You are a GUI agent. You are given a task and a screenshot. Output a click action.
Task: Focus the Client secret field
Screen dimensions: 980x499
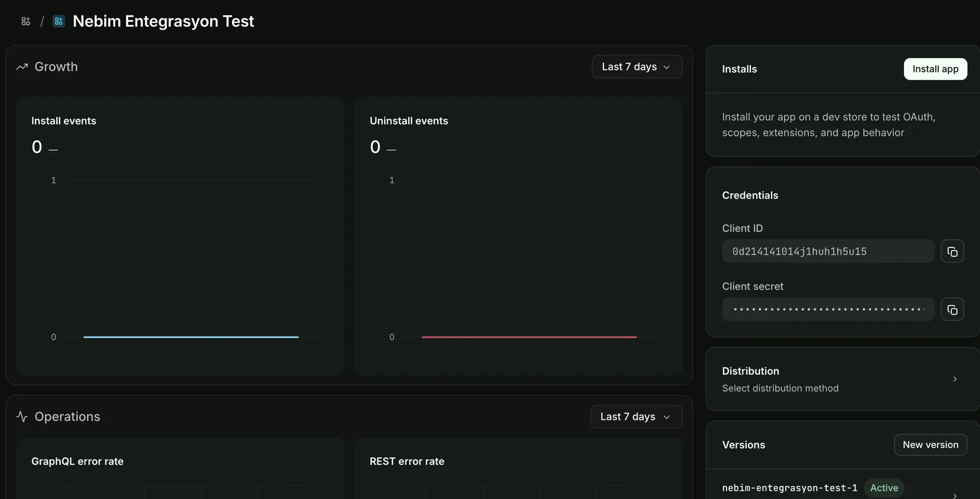point(828,310)
